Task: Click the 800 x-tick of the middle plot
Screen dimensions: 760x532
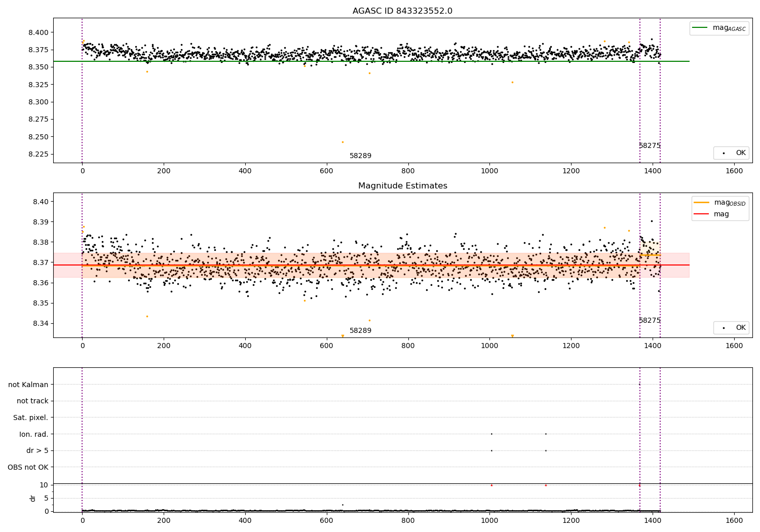Action: point(408,346)
